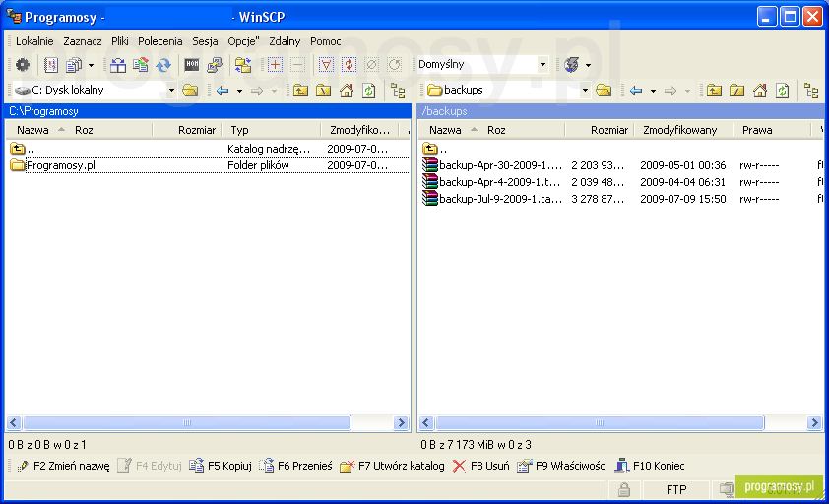The width and height of the screenshot is (829, 504).
Task: Open the Sesja menu
Action: click(205, 41)
